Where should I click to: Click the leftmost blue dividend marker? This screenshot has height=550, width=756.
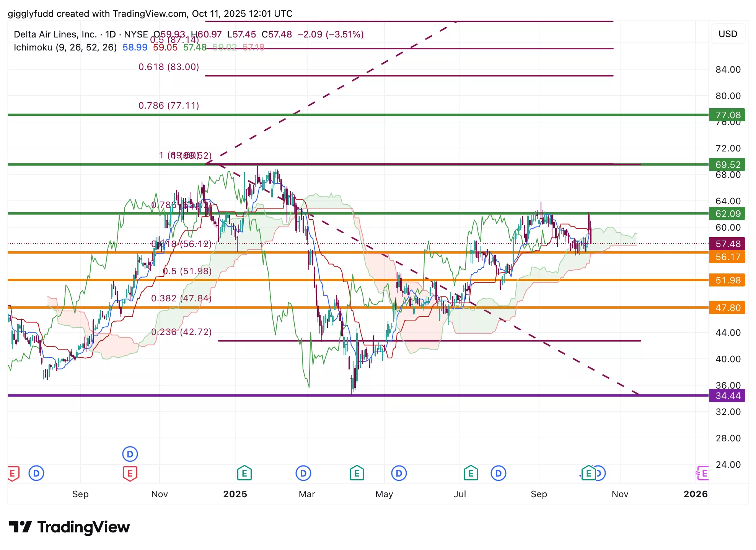coord(36,474)
